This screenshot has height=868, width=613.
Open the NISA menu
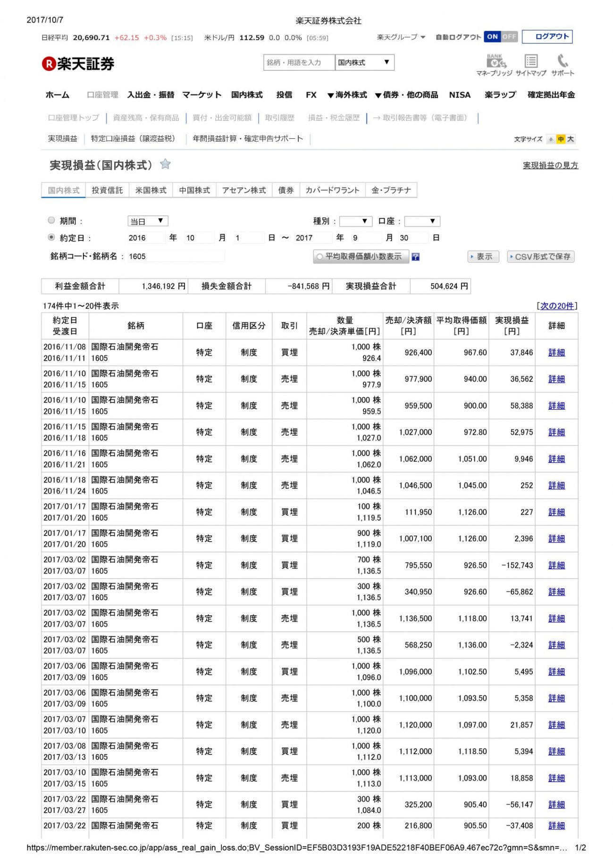pos(460,95)
